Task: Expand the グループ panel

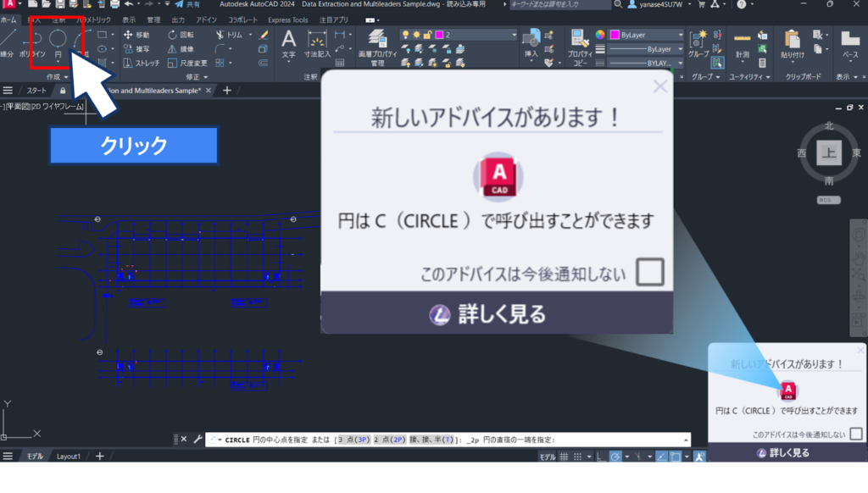Action: tap(706, 77)
